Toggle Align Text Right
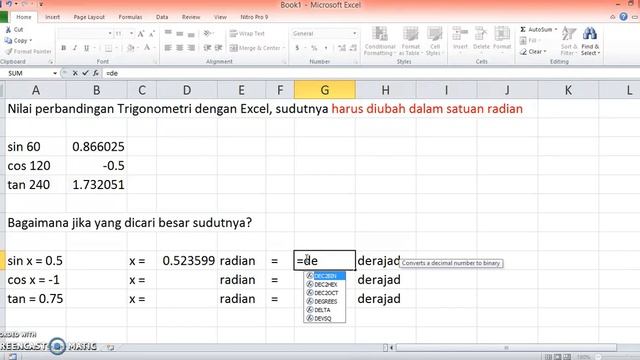This screenshot has height=360, width=640. (x=191, y=48)
